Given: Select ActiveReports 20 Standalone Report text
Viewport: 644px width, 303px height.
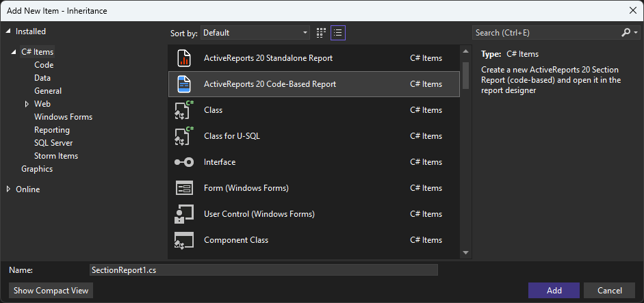Looking at the screenshot, I should (268, 58).
